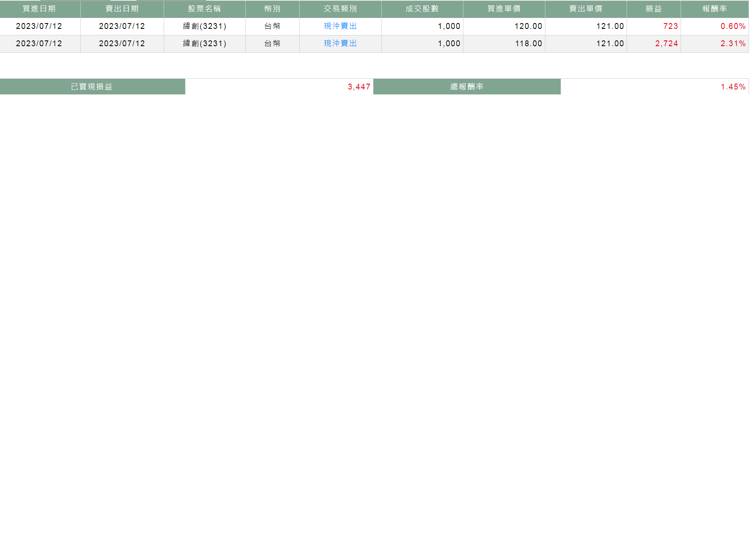Select buy price 118.00 cell
This screenshot has height=534, width=756.
(504, 44)
